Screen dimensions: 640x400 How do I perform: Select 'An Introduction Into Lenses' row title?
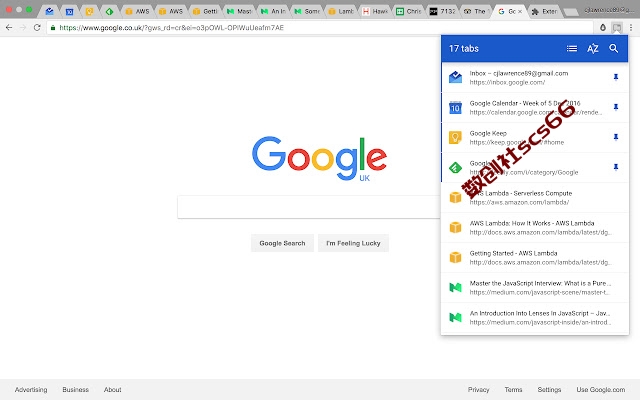click(x=540, y=313)
